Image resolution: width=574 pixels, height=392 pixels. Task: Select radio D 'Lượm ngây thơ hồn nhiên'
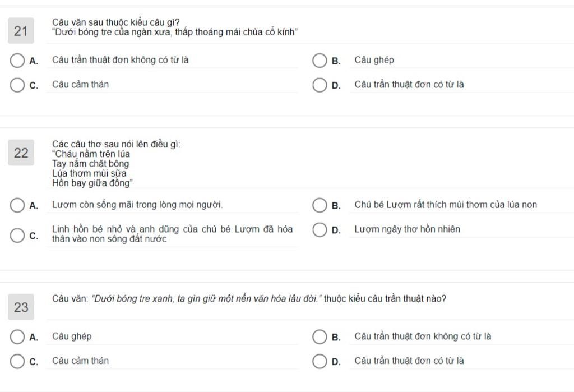click(x=319, y=230)
